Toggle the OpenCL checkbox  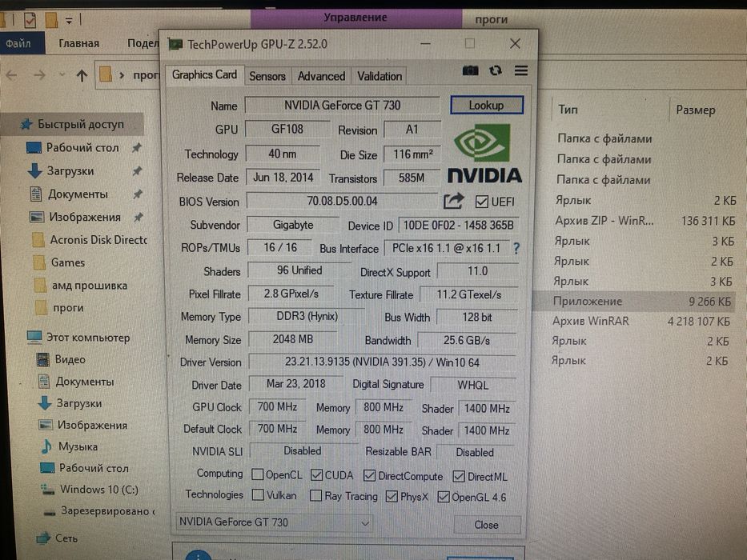click(257, 474)
